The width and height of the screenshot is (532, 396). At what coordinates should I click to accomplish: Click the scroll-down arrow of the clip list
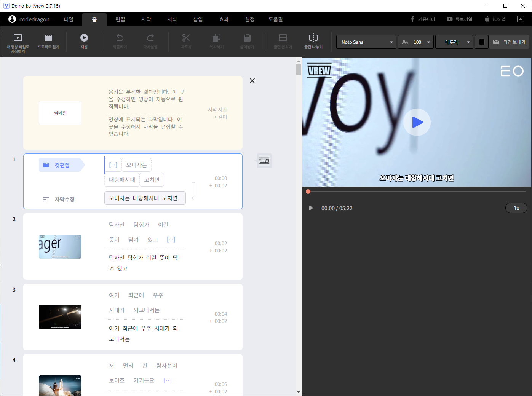click(299, 392)
